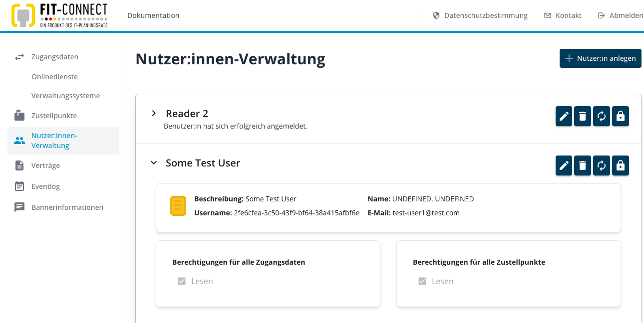644x323 pixels.
Task: Edit Reader 2 with the pencil icon
Action: click(564, 116)
